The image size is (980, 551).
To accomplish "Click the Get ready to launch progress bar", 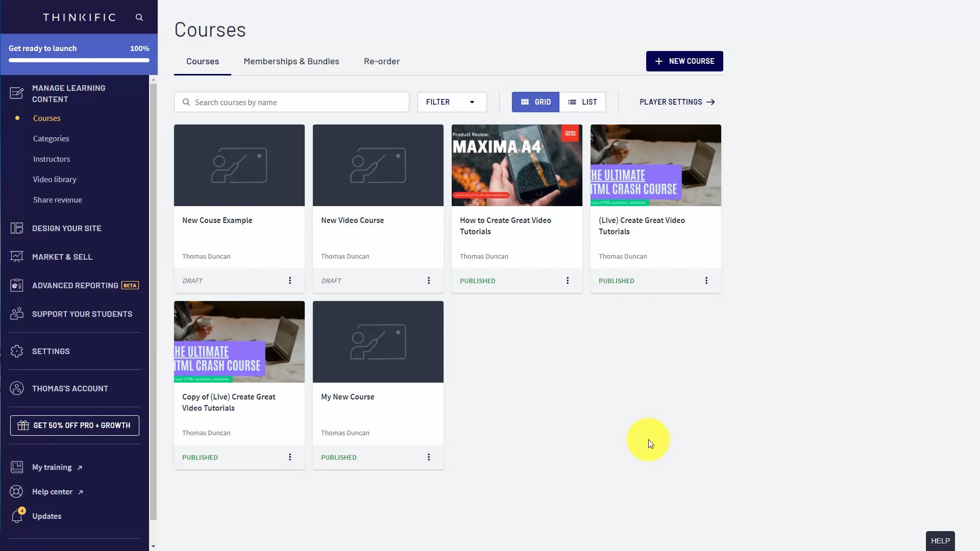I will coord(79,60).
